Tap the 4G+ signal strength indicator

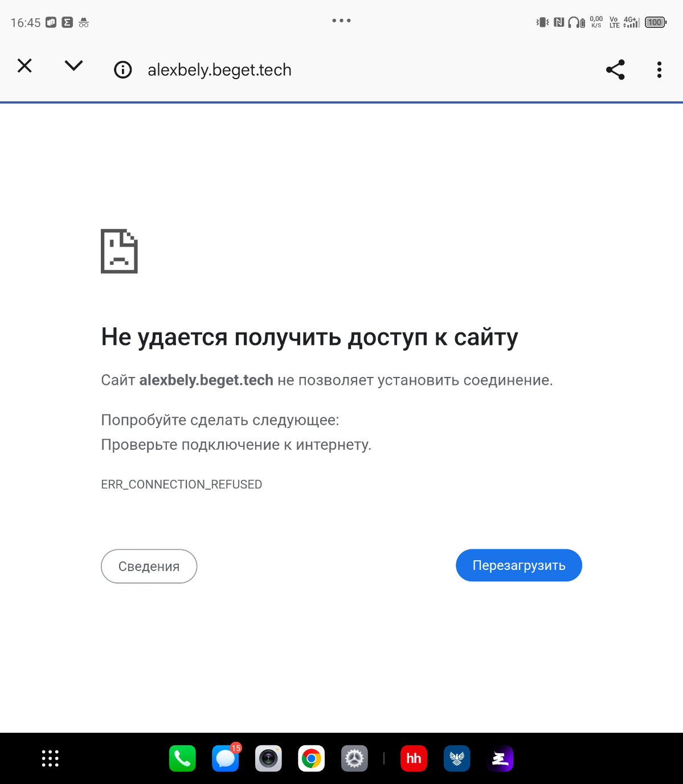coord(631,22)
